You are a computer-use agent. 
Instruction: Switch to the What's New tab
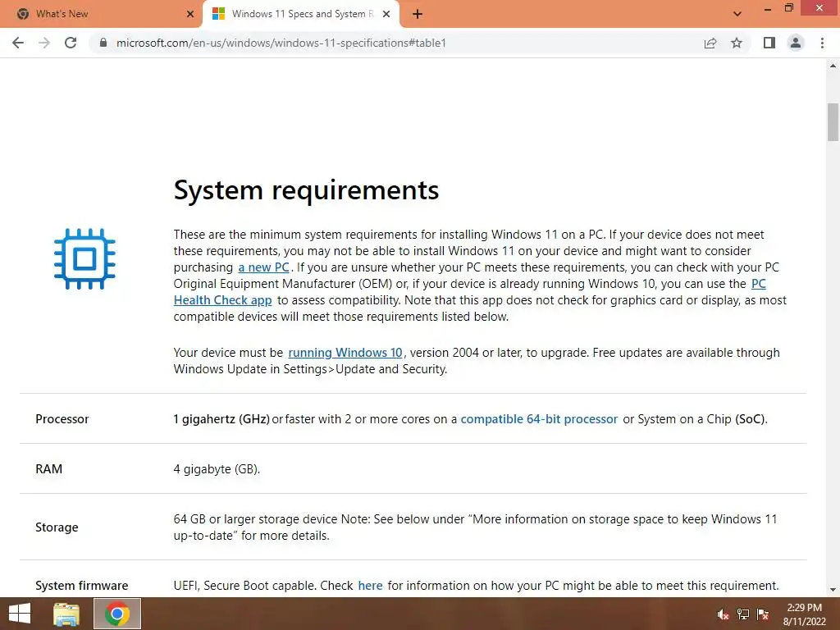click(x=100, y=14)
